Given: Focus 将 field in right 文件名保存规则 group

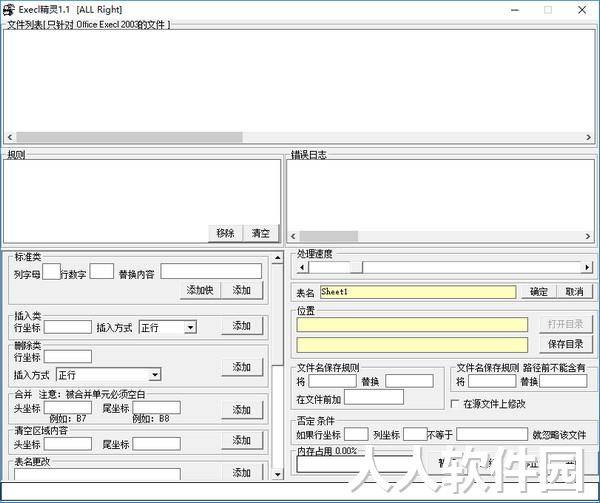Looking at the screenshot, I should (x=492, y=381).
